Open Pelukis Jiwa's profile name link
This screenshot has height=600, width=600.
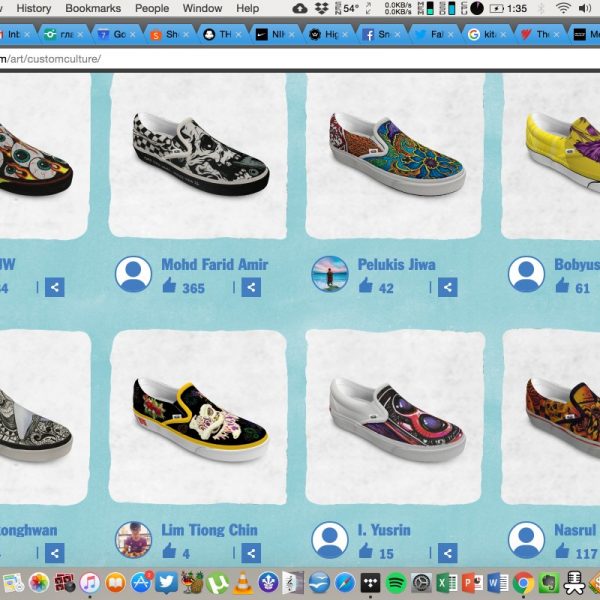[396, 265]
